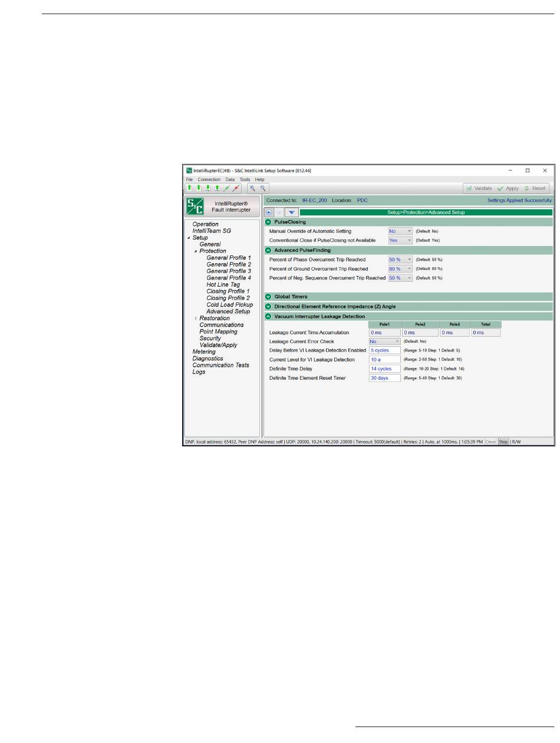560x743 pixels.
Task: Click the first green down-arrow toolbar icon
Action: (199, 188)
